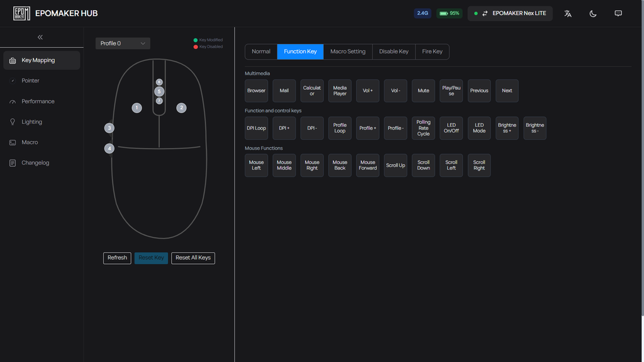Assign the Mouse Left function
644x362 pixels.
coord(257,165)
